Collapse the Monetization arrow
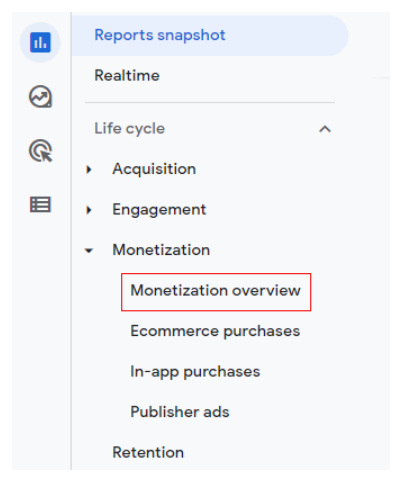This screenshot has height=484, width=398. [89, 250]
